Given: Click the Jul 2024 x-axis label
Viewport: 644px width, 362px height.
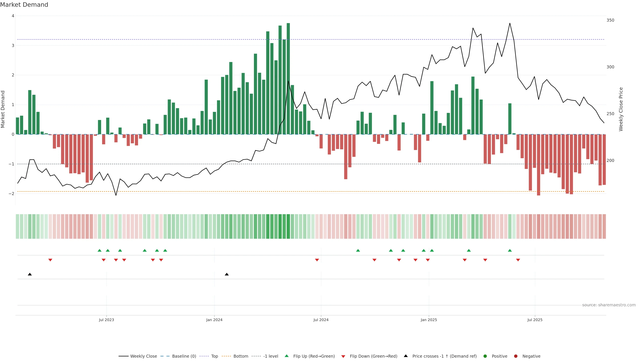Looking at the screenshot, I should [x=321, y=320].
